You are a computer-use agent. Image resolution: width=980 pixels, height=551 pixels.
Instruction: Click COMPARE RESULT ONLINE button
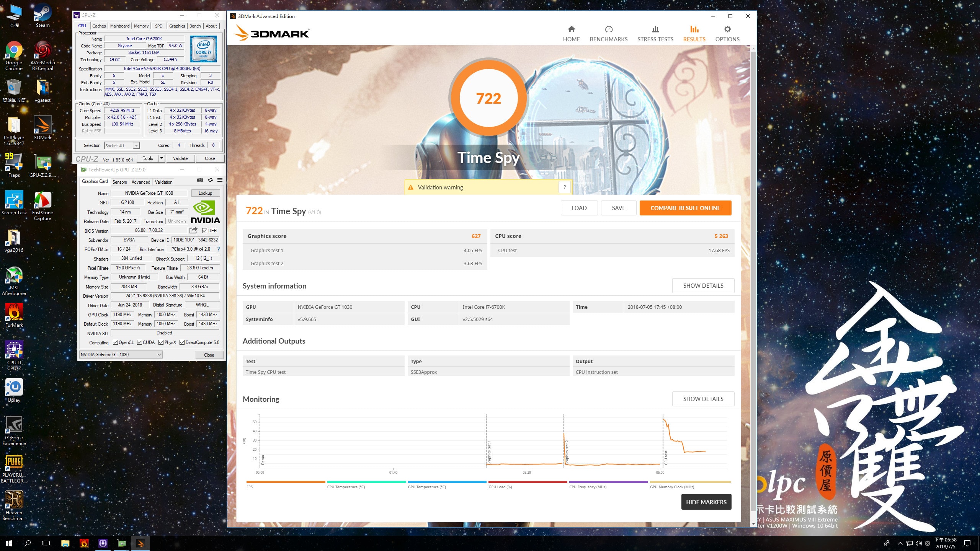(x=685, y=208)
